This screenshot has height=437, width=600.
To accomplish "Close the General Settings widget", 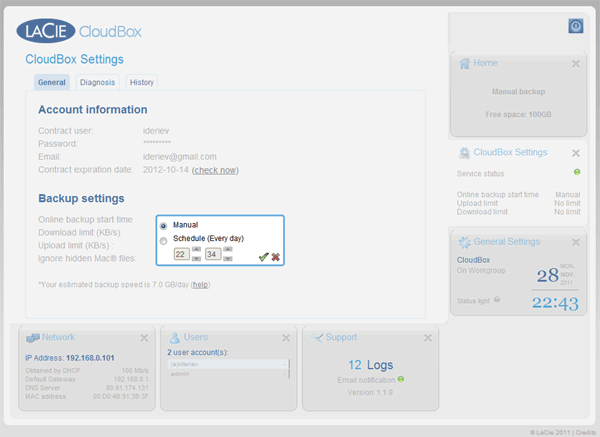I will tap(576, 242).
